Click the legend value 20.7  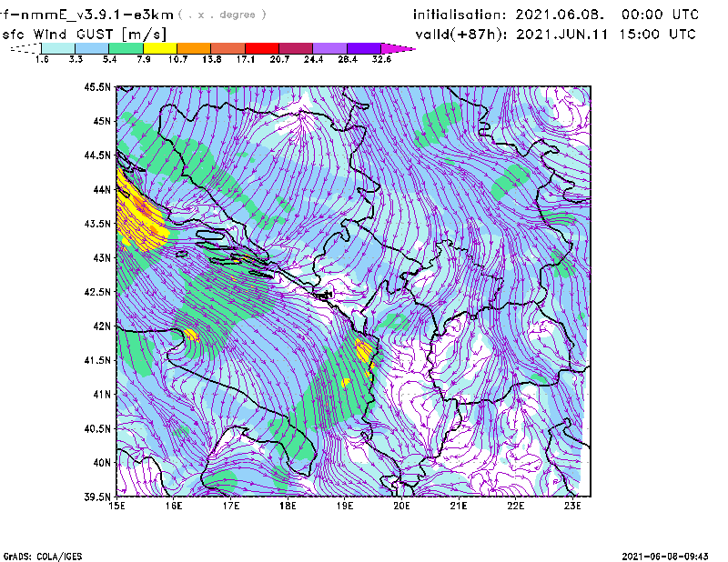point(279,59)
